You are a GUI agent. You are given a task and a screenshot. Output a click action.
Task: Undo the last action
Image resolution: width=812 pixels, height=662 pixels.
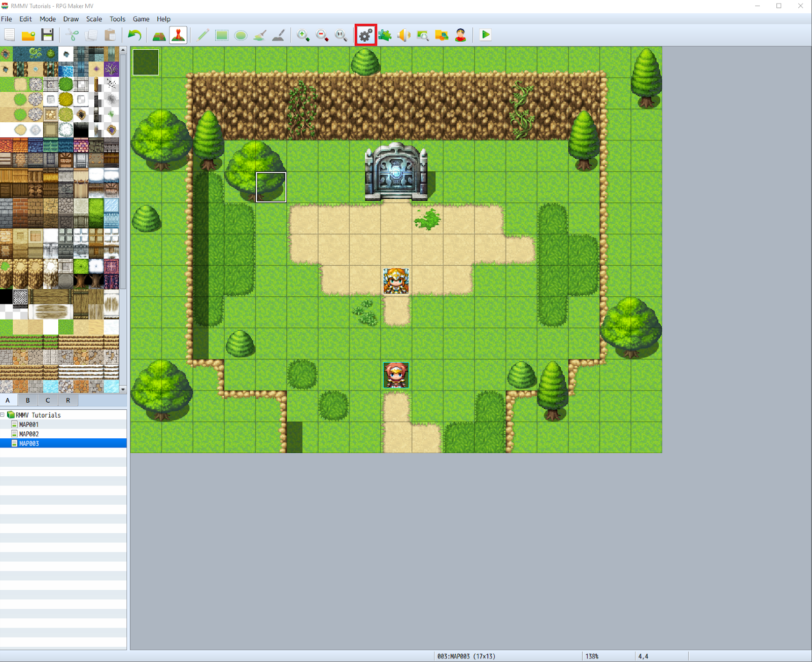[x=134, y=35]
